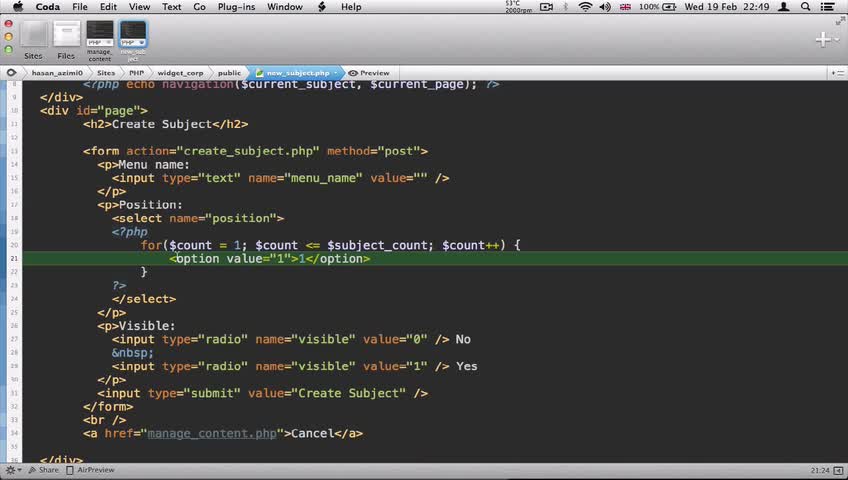848x480 pixels.
Task: Switch to Preview mode with eye icon
Action: 369,72
